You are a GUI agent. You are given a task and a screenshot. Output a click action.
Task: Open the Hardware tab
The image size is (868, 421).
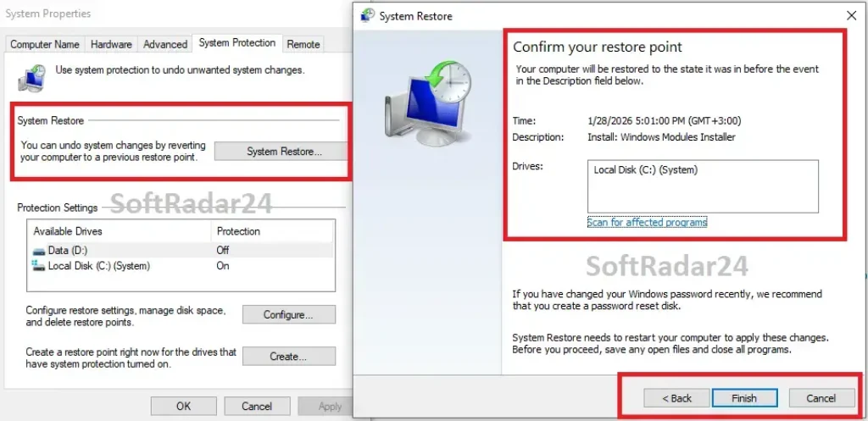coord(111,44)
